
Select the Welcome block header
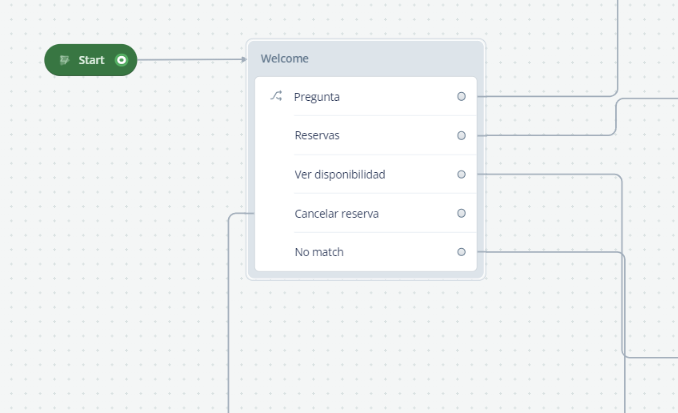366,58
